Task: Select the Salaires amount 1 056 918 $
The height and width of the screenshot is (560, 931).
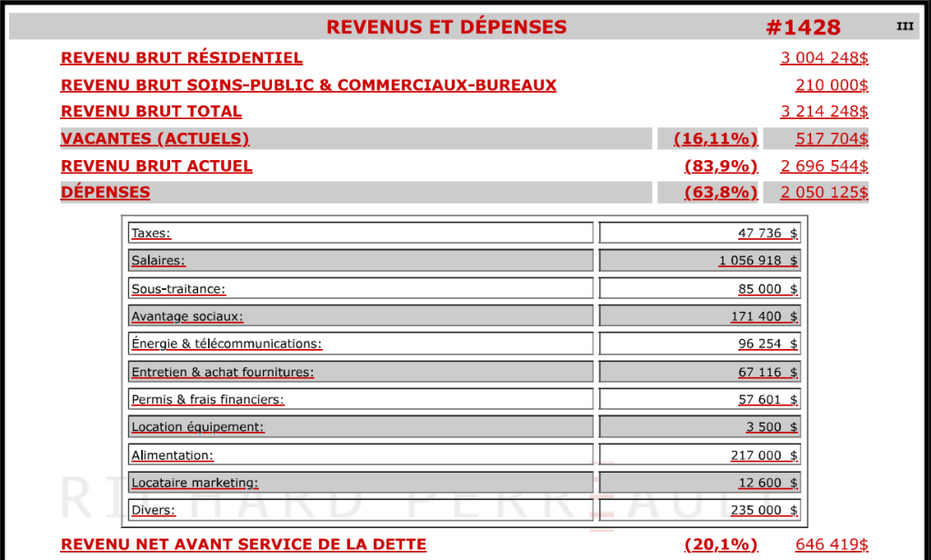Action: [x=758, y=261]
